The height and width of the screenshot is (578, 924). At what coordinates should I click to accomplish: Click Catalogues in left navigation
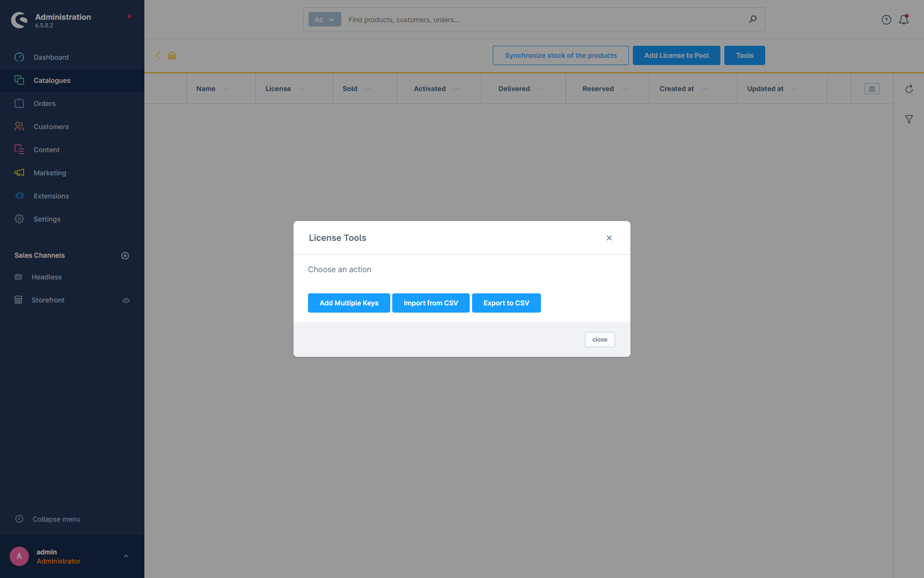[52, 80]
